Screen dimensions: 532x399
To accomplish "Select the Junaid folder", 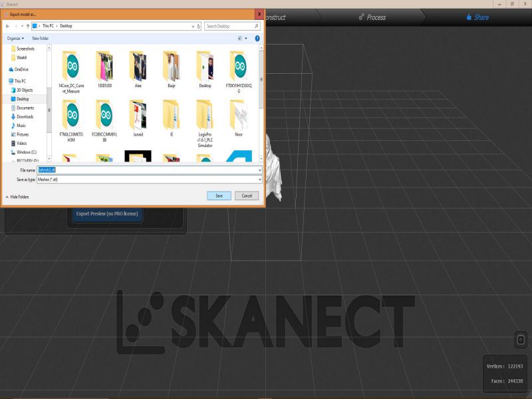I will point(138,118).
